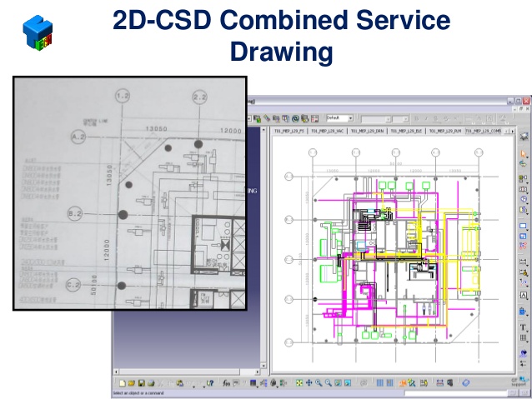This screenshot has height=399, width=532.
Task: Click the Formula f(x) icon
Action: pos(226,383)
